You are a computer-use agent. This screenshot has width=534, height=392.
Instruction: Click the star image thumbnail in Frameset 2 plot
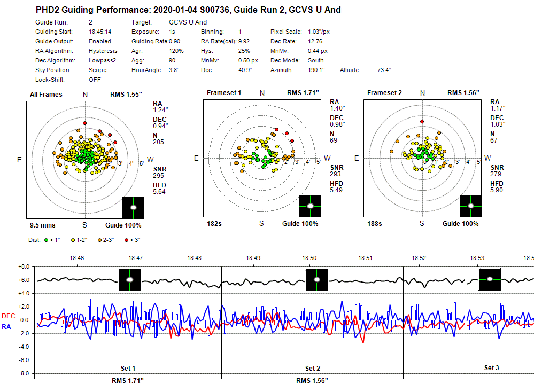[470, 206]
